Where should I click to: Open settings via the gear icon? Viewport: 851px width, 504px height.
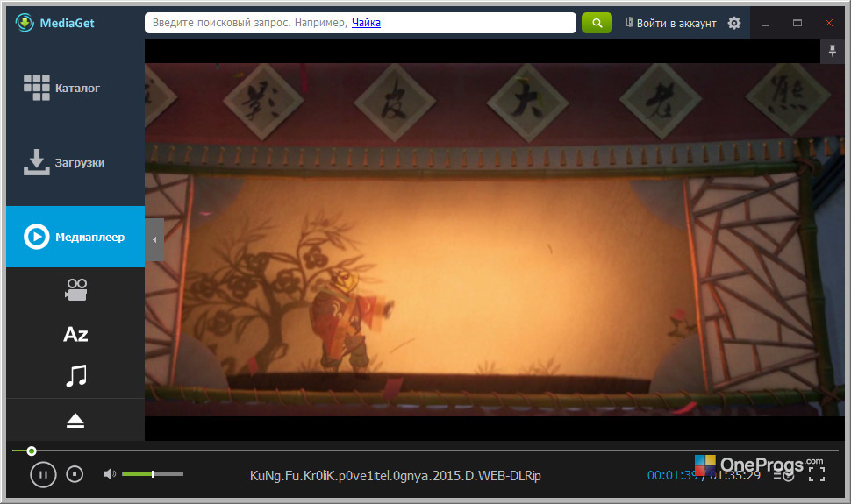point(733,23)
